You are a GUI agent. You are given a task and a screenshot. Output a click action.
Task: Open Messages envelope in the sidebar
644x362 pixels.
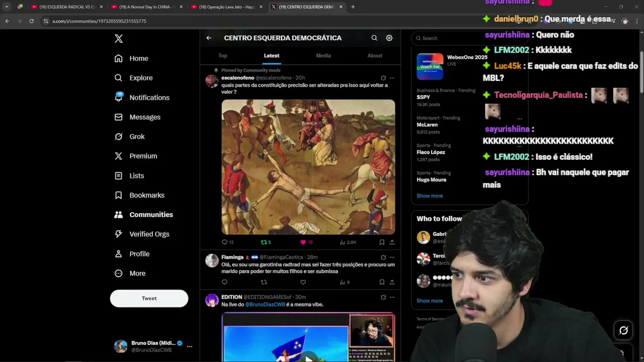point(137,117)
